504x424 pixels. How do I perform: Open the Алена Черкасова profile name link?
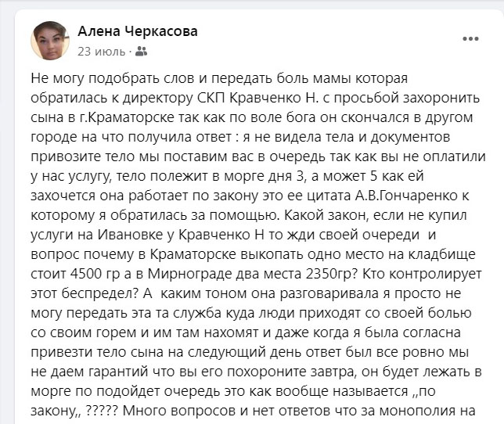tap(138, 31)
